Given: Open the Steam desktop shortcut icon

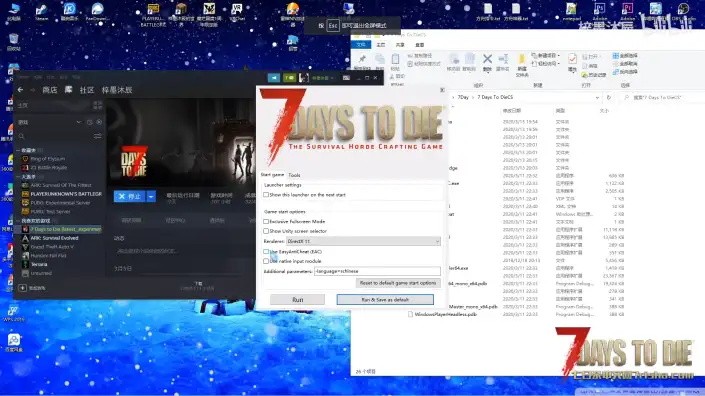Looking at the screenshot, I should pos(41,12).
